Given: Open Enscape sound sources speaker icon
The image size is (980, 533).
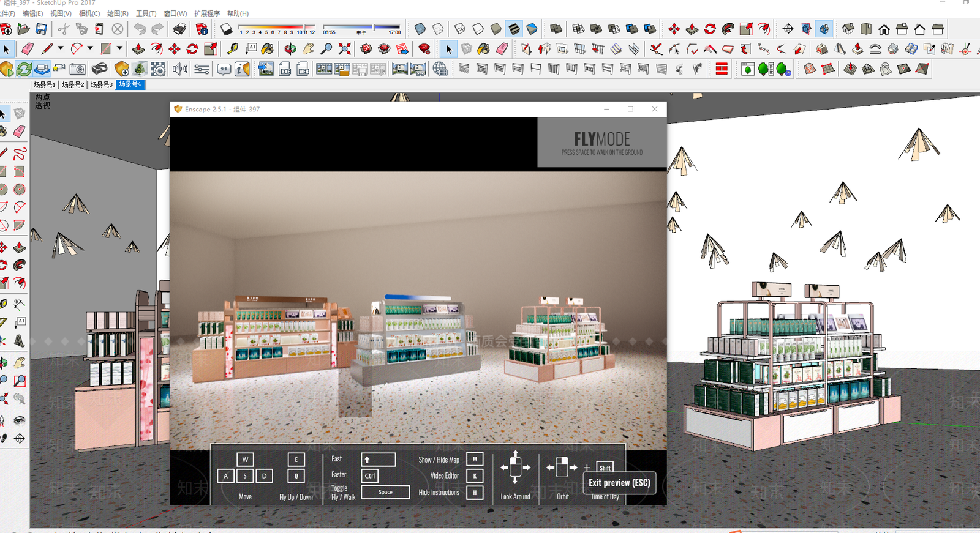Looking at the screenshot, I should coord(179,69).
